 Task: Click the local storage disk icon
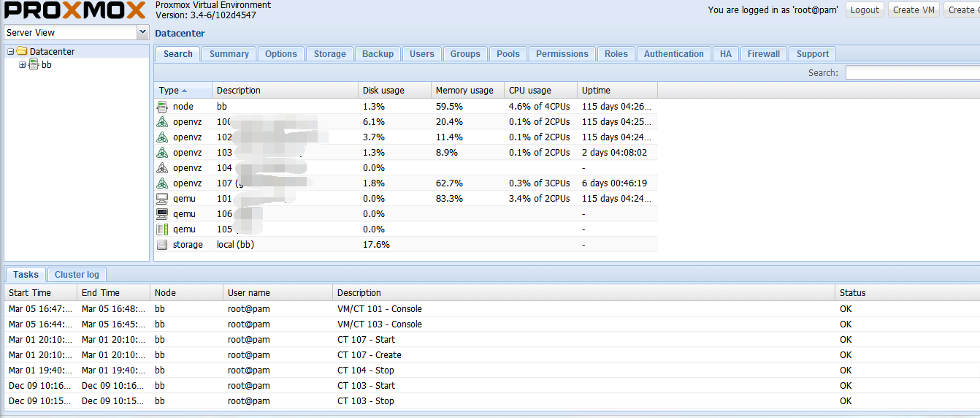(162, 245)
